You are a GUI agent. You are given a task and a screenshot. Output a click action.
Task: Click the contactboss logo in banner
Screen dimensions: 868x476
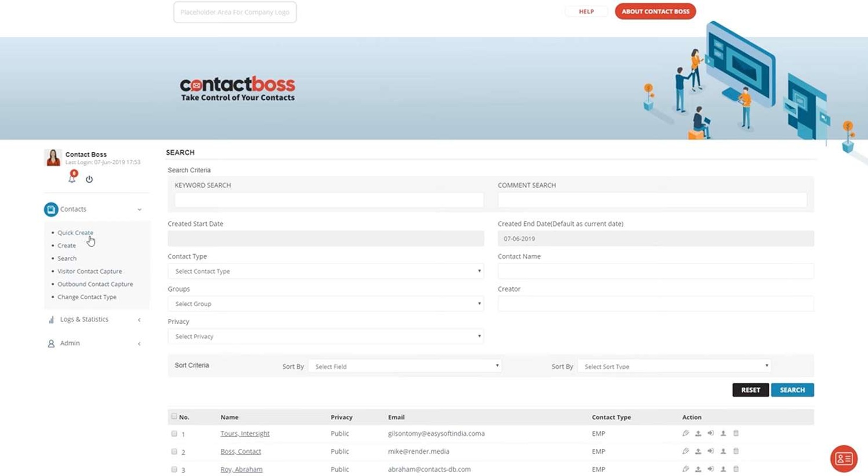238,89
